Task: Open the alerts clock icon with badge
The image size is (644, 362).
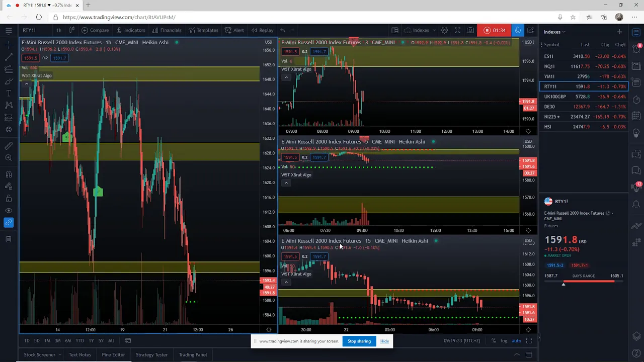Action: [637, 49]
